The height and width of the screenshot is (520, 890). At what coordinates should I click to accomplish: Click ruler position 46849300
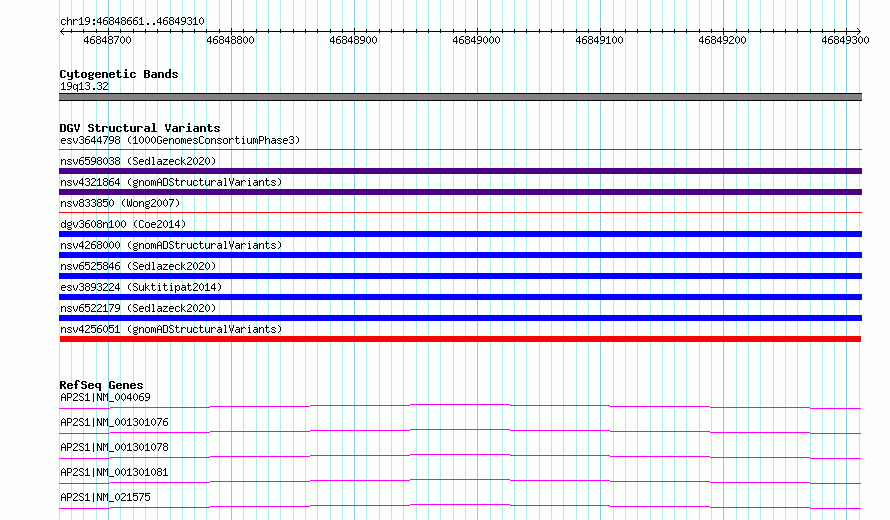point(845,40)
